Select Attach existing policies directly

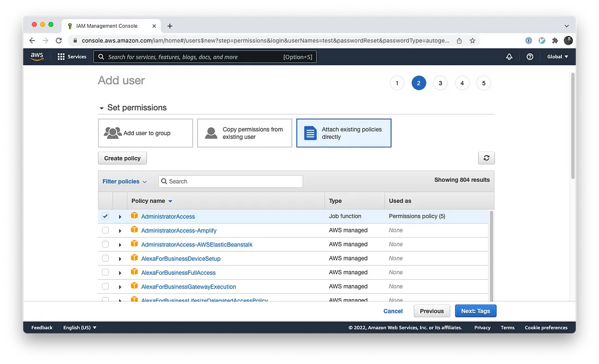pos(344,133)
